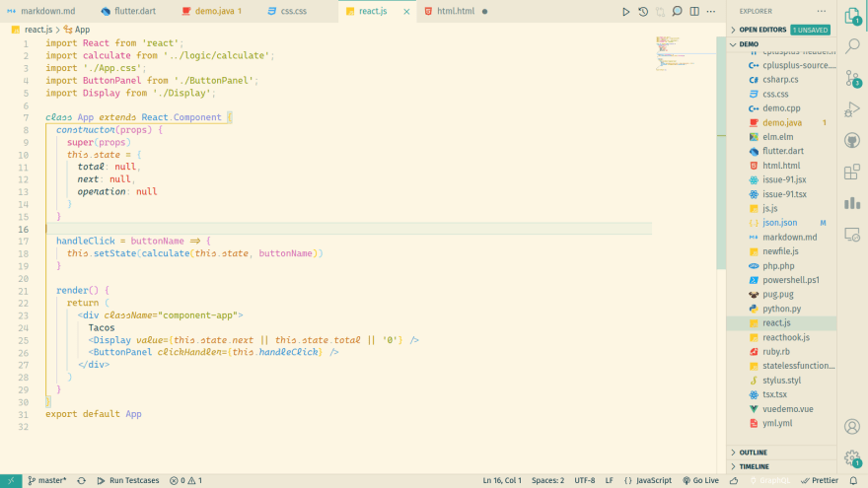Open python.py in explorer
The image size is (868, 488).
pyautogui.click(x=781, y=309)
